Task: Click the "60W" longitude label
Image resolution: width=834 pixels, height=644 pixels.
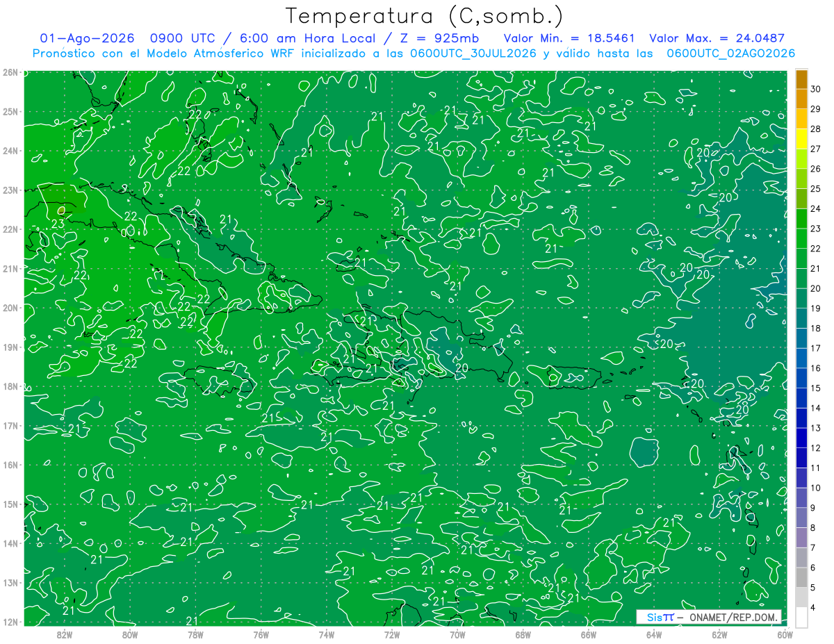Action: click(785, 634)
